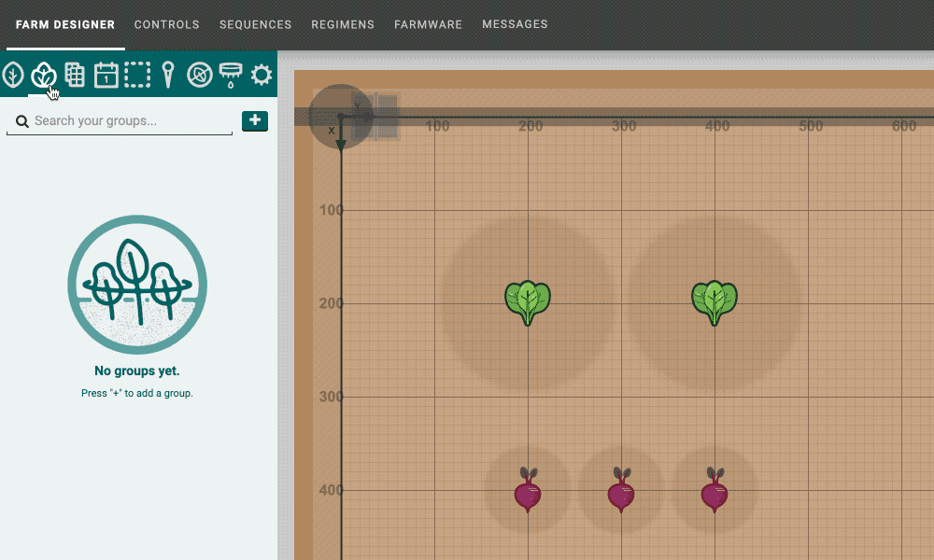Open the Weeds panel icon
The image size is (934, 560).
[x=199, y=75]
